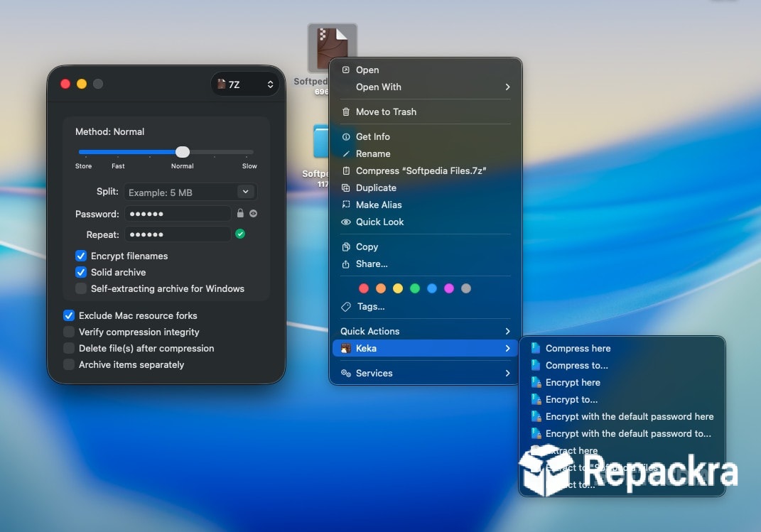This screenshot has height=532, width=761.
Task: Click the padlock icon next to Password field
Action: (240, 213)
